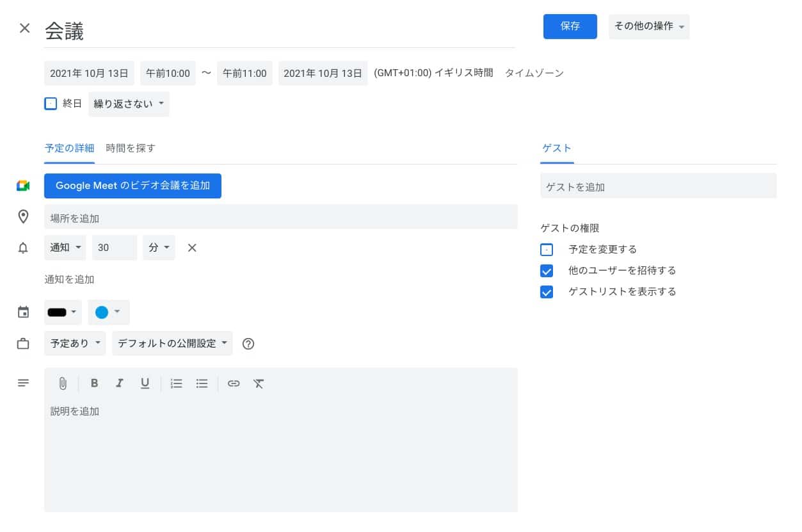The image size is (802, 532).
Task: Switch to the 時間を探す tab
Action: (x=131, y=149)
